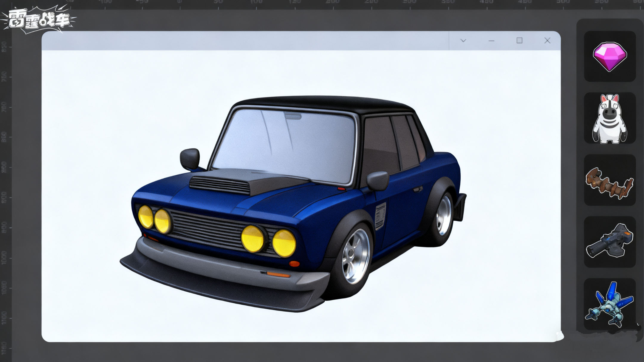Click the car's outermost right yellow headlight
Image resolution: width=644 pixels, height=362 pixels.
tap(284, 243)
